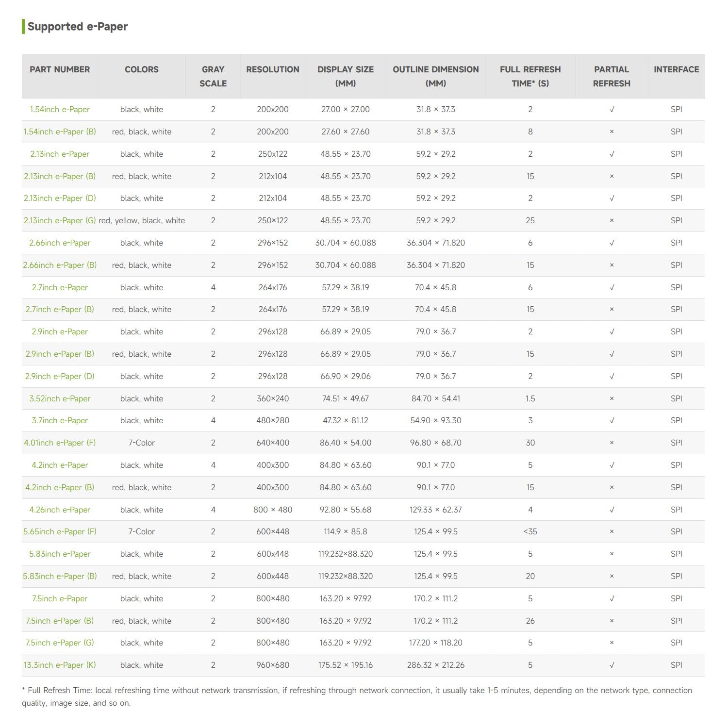
Task: Open the 5.65inch e-Paper (F) link
Action: pyautogui.click(x=60, y=532)
